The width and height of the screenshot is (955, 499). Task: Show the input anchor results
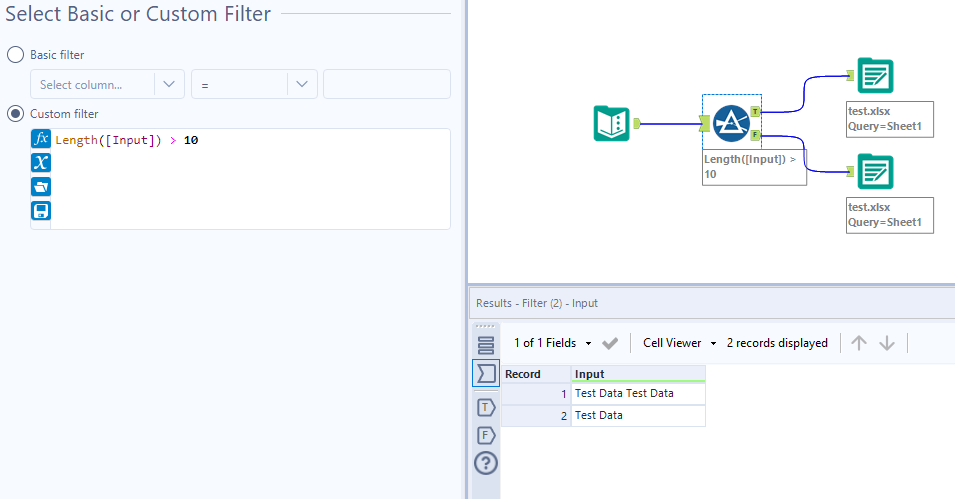[x=486, y=373]
